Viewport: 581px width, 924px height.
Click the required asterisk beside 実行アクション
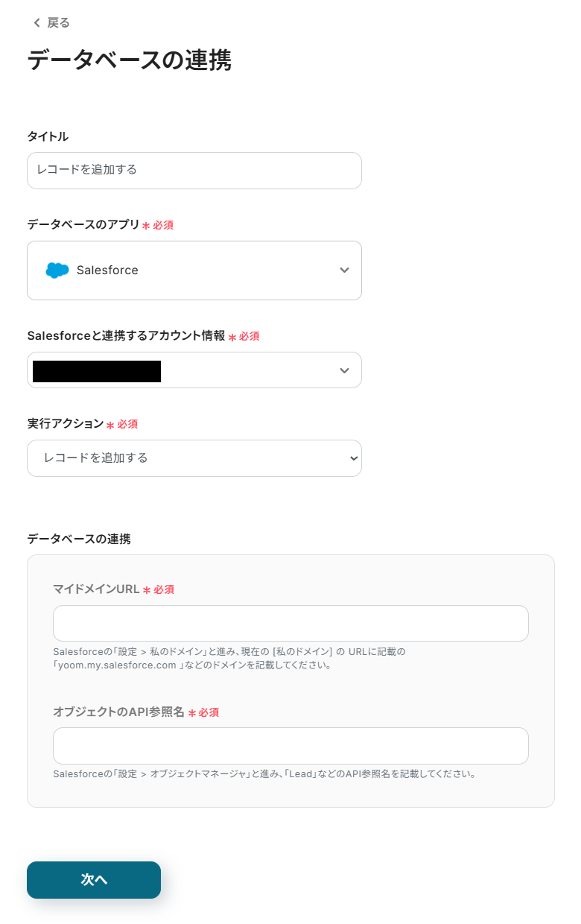[x=110, y=425]
